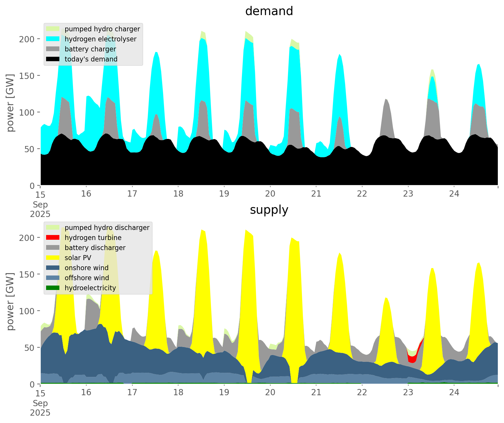Click the "demand" chart title
Screen dimensions: 504x423
pyautogui.click(x=269, y=11)
